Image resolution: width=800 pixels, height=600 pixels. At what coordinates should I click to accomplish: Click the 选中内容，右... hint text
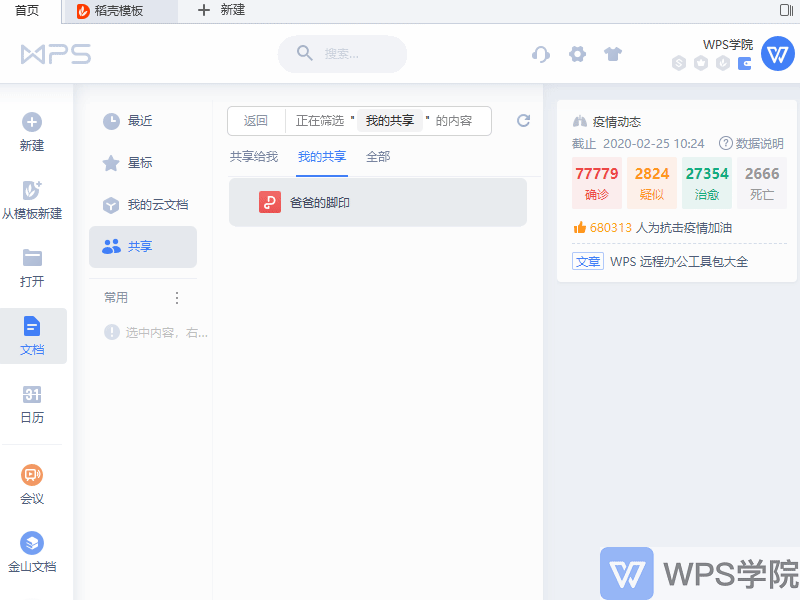(167, 333)
